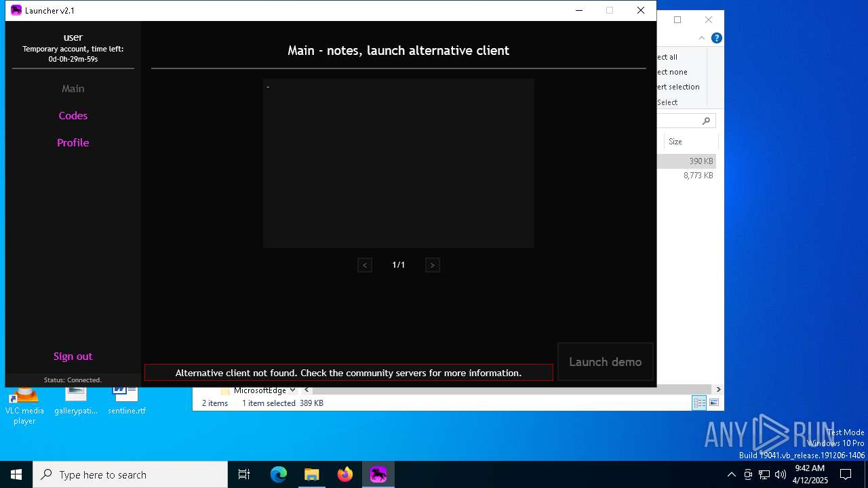
Task: Collapse the File Explorer ribbon chevron
Action: click(702, 38)
